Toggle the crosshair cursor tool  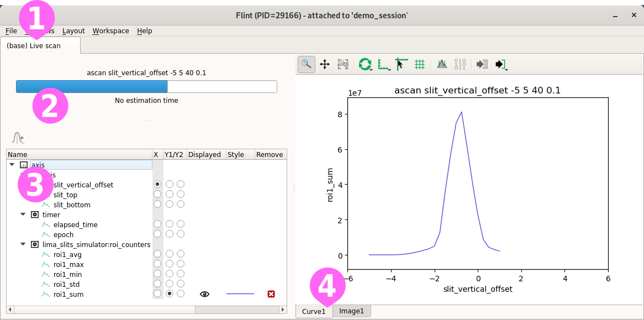401,64
